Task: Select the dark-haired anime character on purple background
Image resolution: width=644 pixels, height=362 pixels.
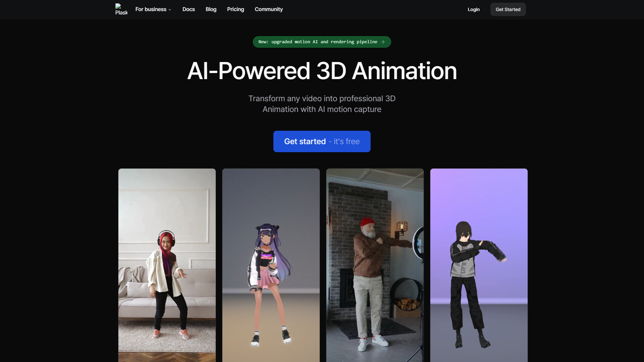Action: [479, 265]
